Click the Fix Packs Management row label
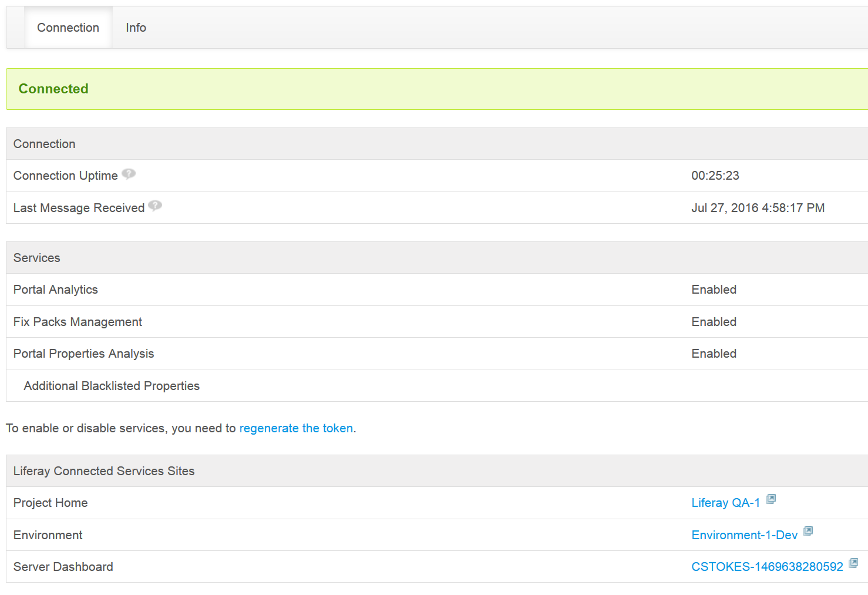Screen dimensions: 868x595 point(78,322)
